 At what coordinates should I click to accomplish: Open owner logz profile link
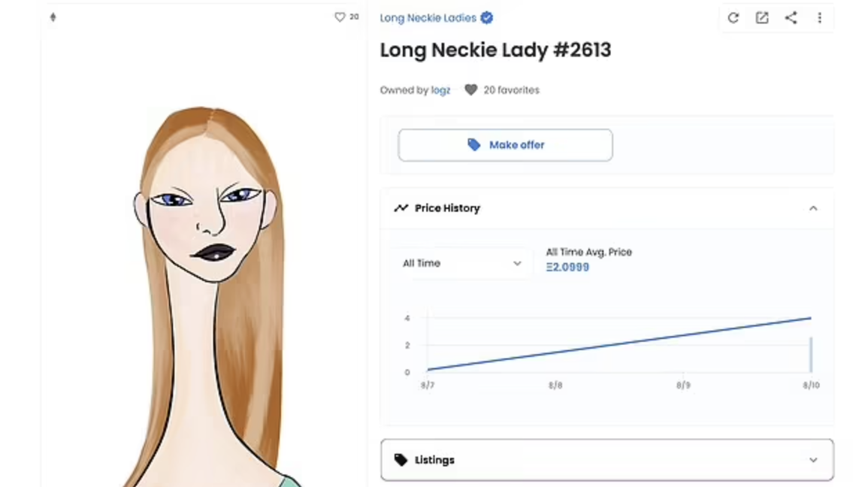(441, 90)
